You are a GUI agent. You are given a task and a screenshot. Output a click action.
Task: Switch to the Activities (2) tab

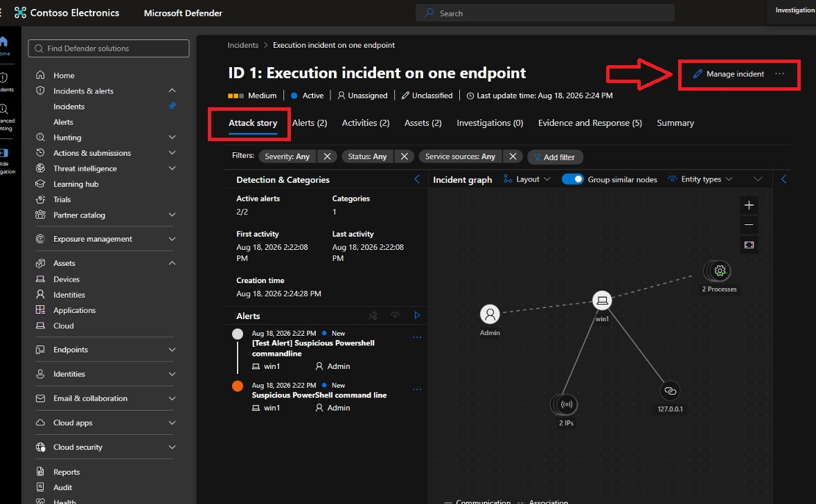(365, 123)
